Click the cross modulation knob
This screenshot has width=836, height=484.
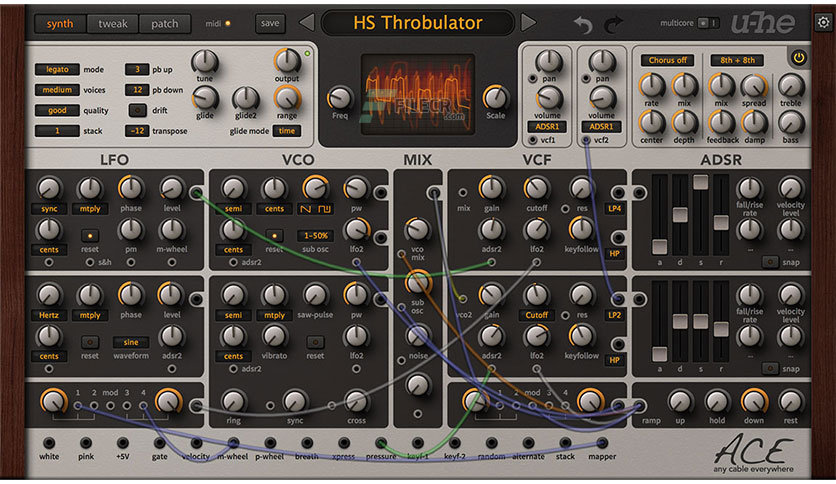pos(356,402)
